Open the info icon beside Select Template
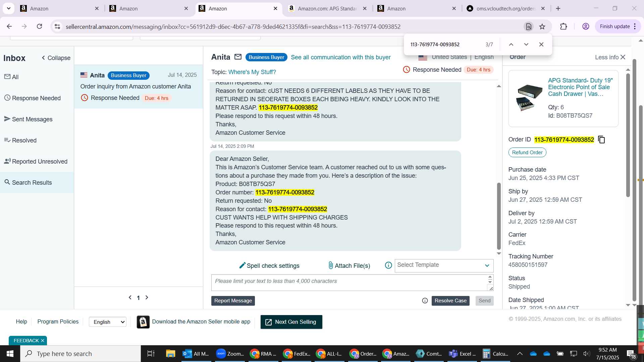The height and width of the screenshot is (362, 644). [x=388, y=265]
